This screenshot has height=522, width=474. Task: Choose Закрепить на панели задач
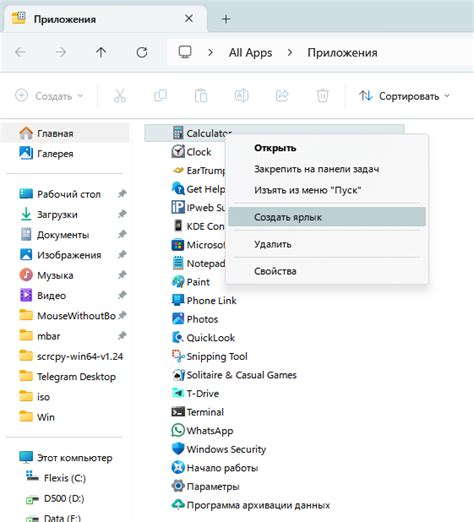(x=327, y=169)
